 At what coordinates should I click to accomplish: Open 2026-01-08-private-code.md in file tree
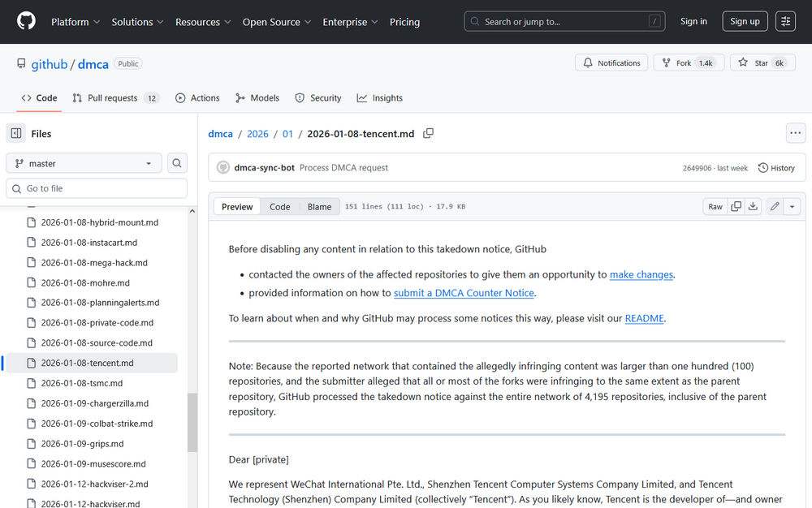[x=97, y=323]
